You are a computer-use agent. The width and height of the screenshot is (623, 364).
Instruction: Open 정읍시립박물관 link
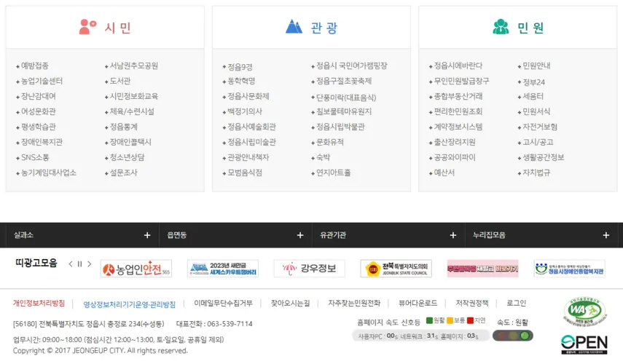tap(340, 127)
